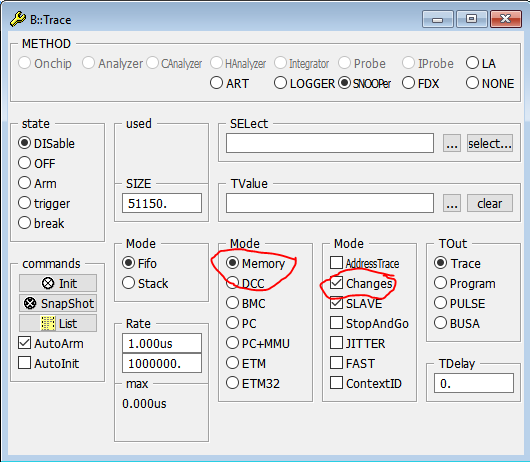Uncheck the Changes mode checkbox
Viewport: 530px width, 462px height.
click(x=336, y=283)
